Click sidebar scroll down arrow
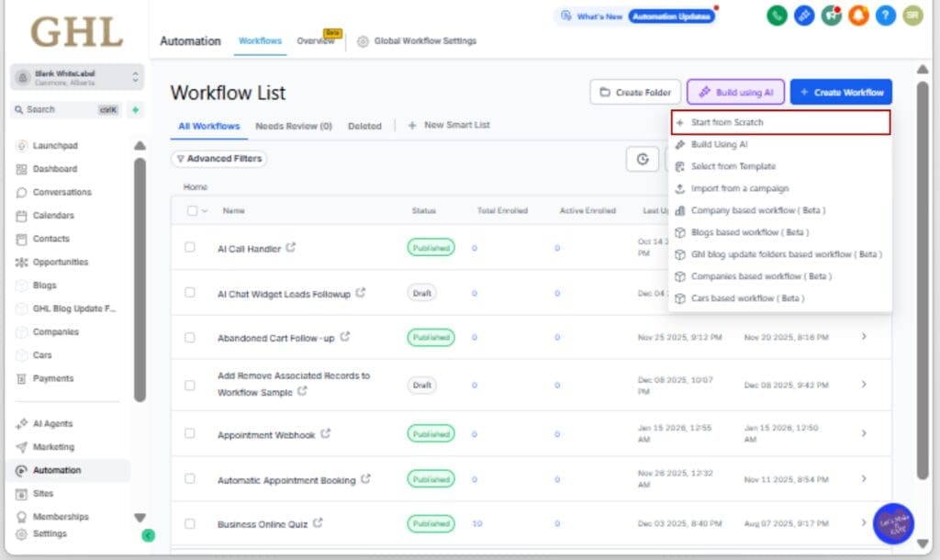940x560 pixels. [x=140, y=518]
